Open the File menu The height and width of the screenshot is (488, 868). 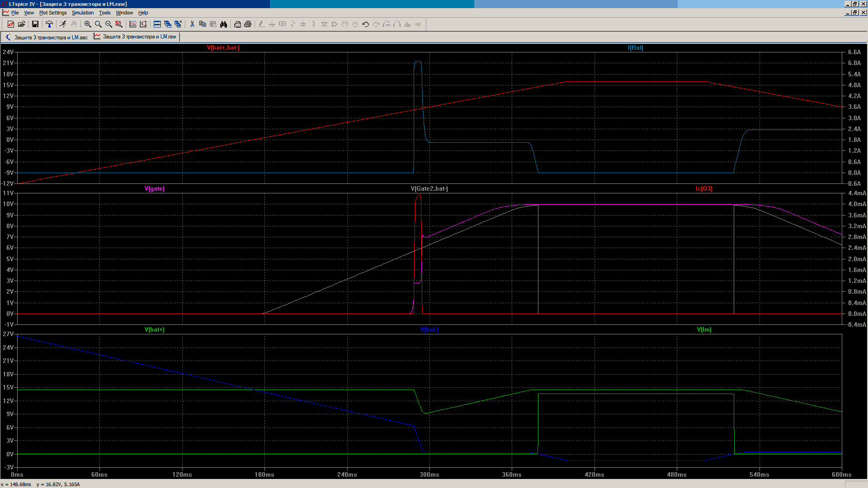tap(15, 13)
